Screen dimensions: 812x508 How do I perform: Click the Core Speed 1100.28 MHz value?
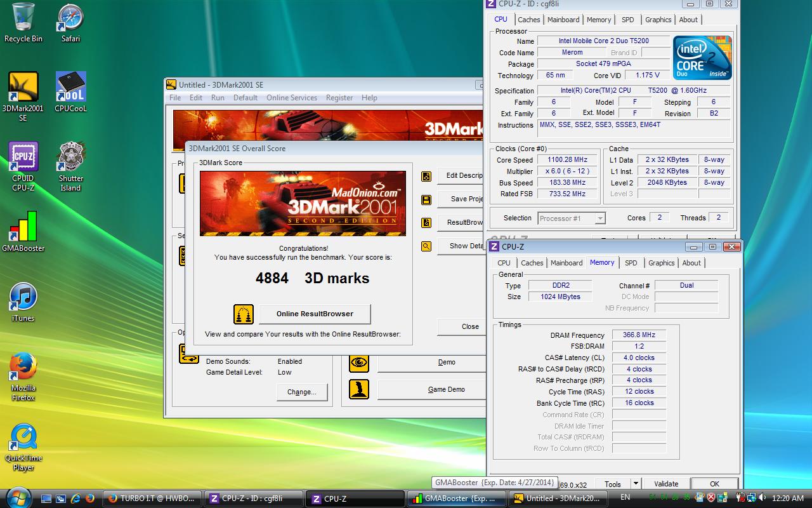[567, 160]
